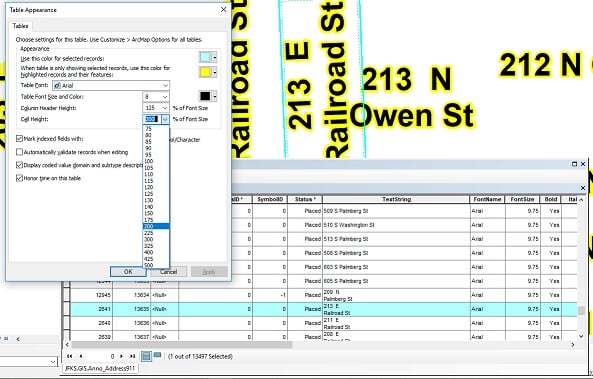Choose 300 in Cell Height list

click(x=156, y=239)
